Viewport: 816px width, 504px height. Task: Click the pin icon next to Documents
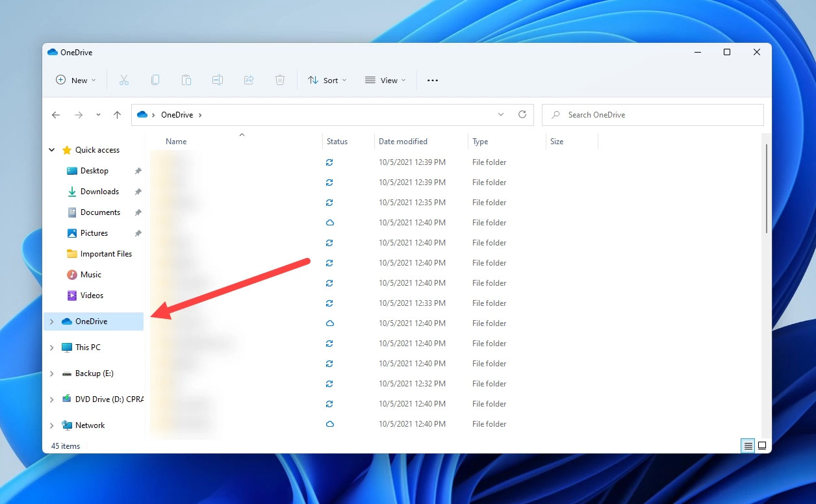click(x=138, y=212)
